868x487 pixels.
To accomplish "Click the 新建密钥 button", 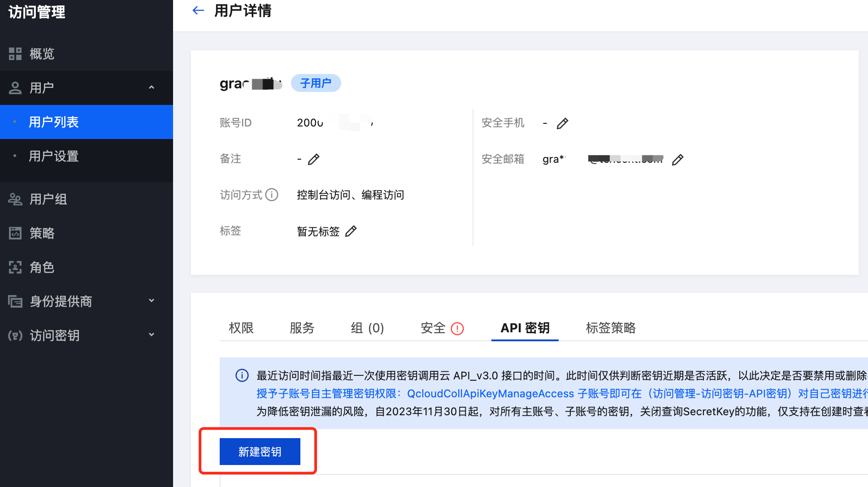I will point(260,452).
